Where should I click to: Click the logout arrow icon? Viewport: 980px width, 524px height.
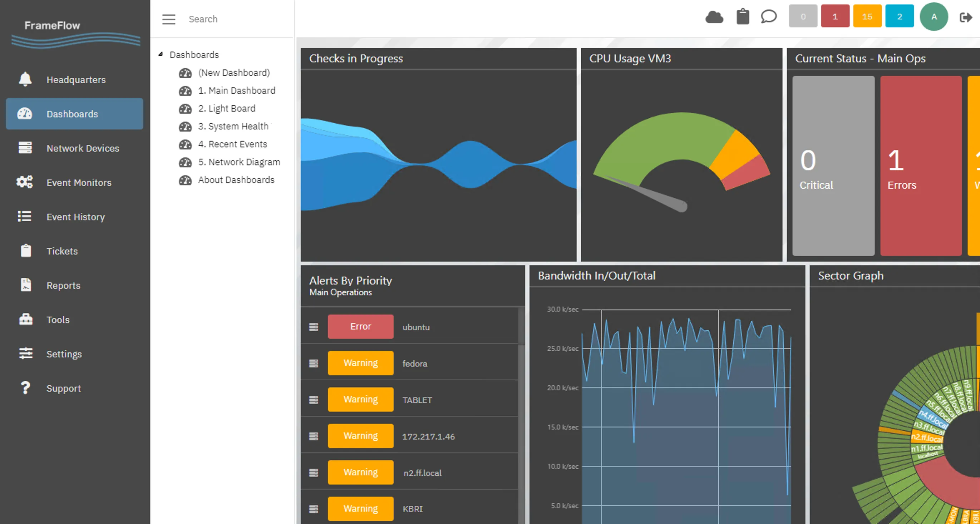click(x=966, y=17)
